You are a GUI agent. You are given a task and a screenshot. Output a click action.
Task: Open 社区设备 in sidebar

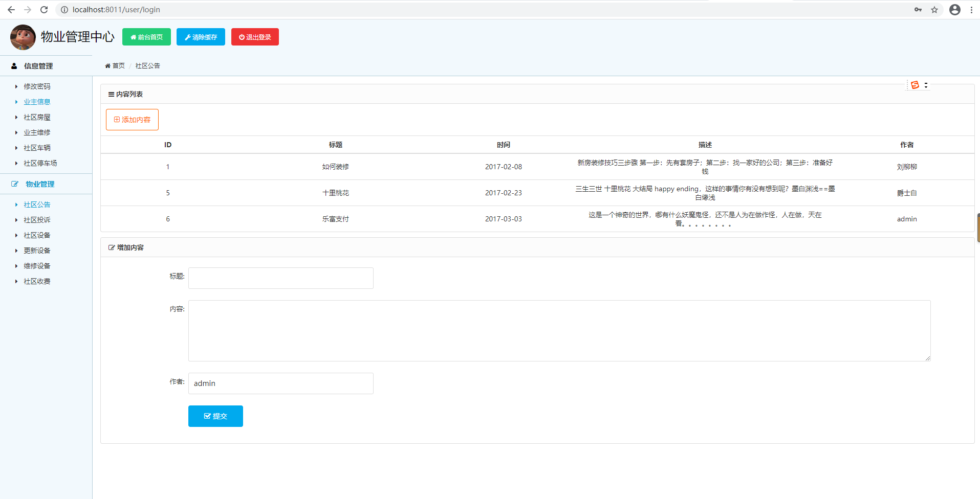[x=37, y=235]
